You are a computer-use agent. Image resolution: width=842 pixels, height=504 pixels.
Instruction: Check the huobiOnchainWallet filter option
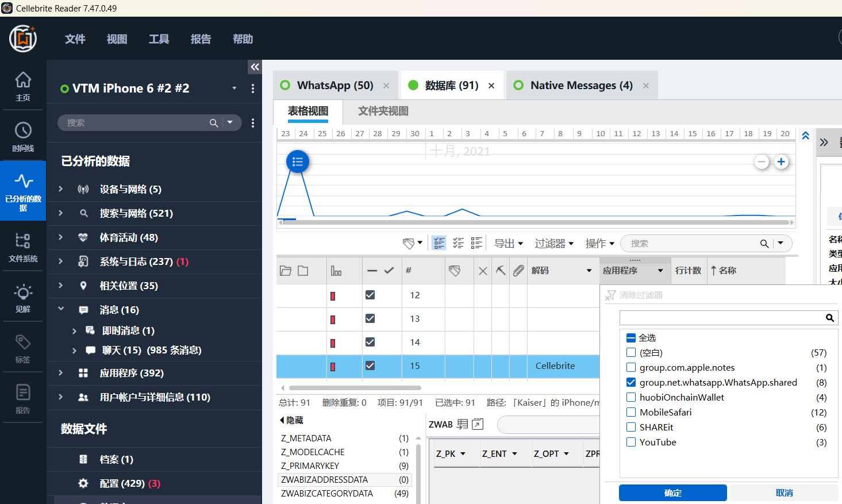[631, 398]
